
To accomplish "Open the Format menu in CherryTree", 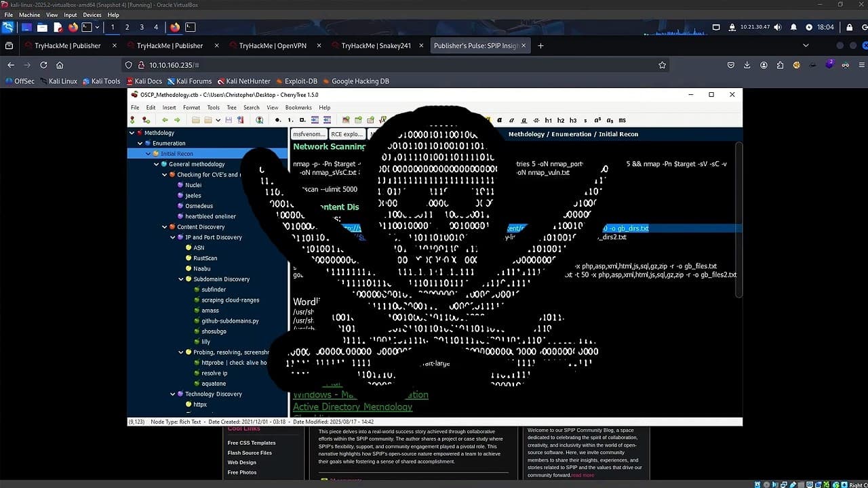I will click(x=191, y=107).
